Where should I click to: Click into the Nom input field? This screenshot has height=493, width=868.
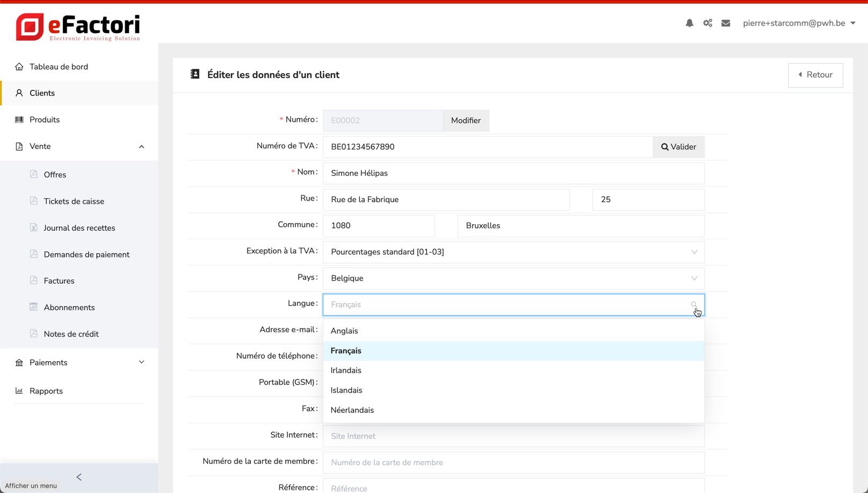click(x=513, y=173)
